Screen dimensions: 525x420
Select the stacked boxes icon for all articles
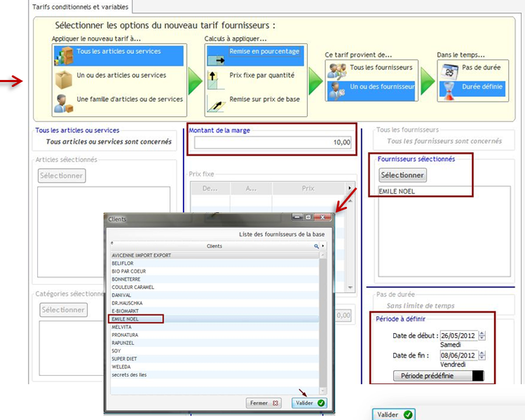coord(64,56)
